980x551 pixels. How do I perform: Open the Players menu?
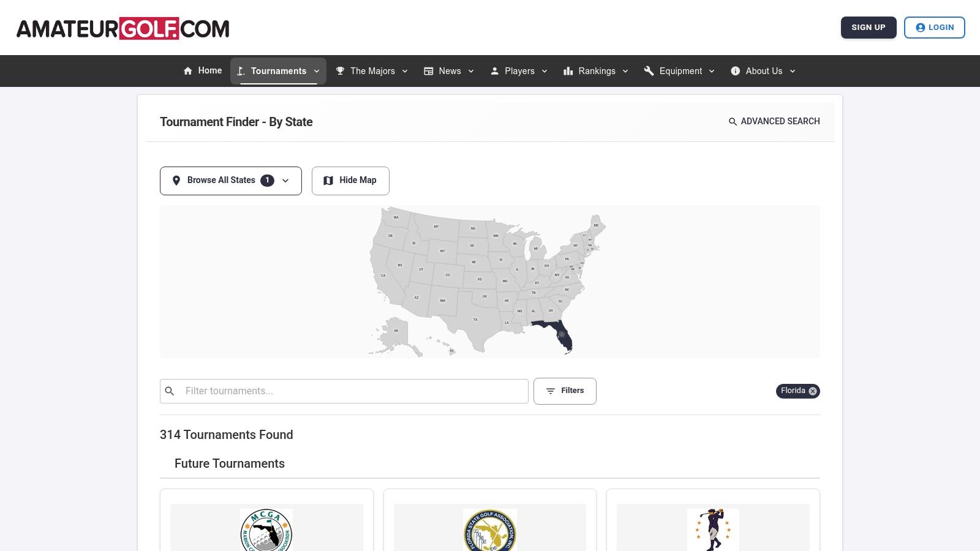[x=519, y=71]
